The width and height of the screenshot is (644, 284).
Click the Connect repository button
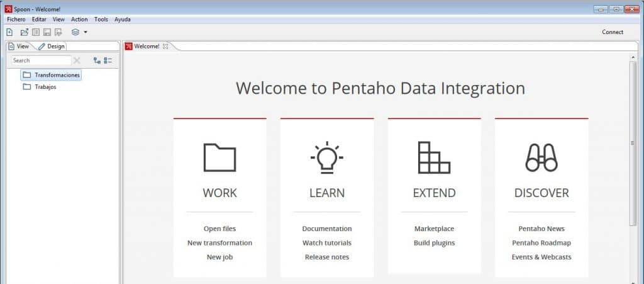click(613, 32)
